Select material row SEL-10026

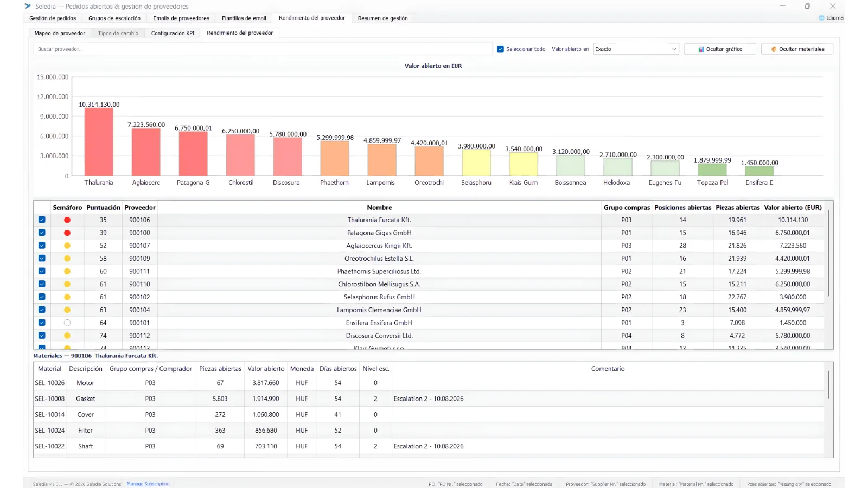[x=429, y=383]
